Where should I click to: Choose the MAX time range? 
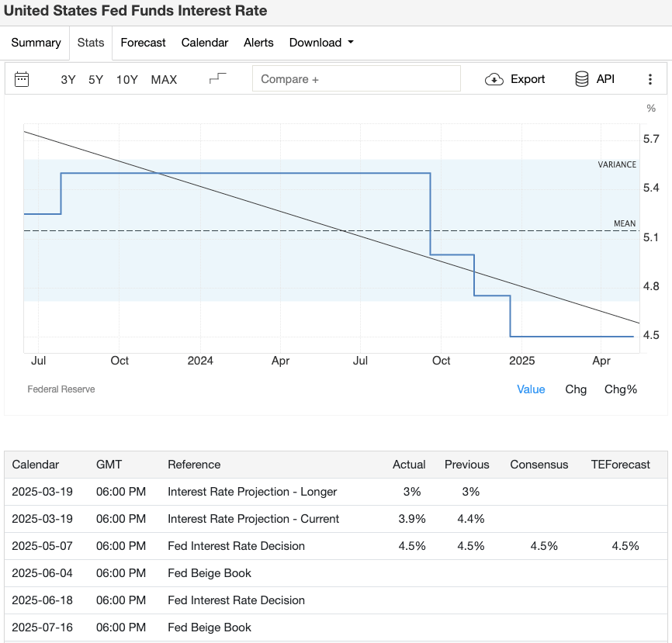pos(164,79)
